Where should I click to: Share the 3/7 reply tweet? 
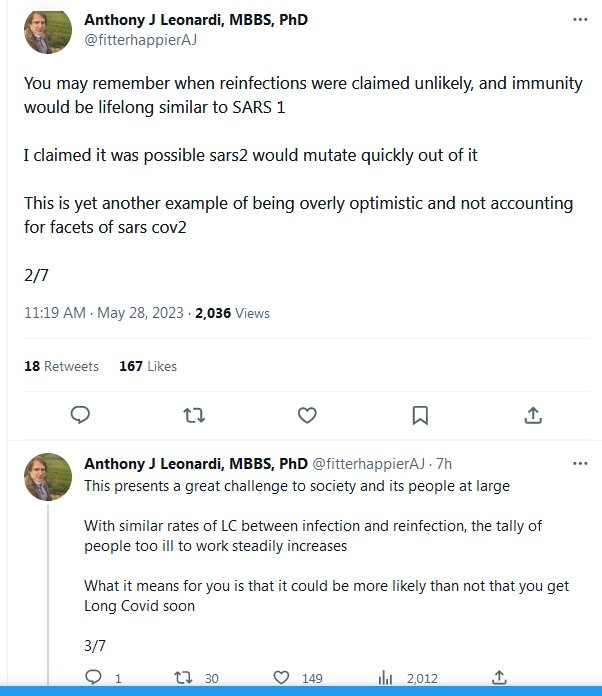tap(499, 678)
